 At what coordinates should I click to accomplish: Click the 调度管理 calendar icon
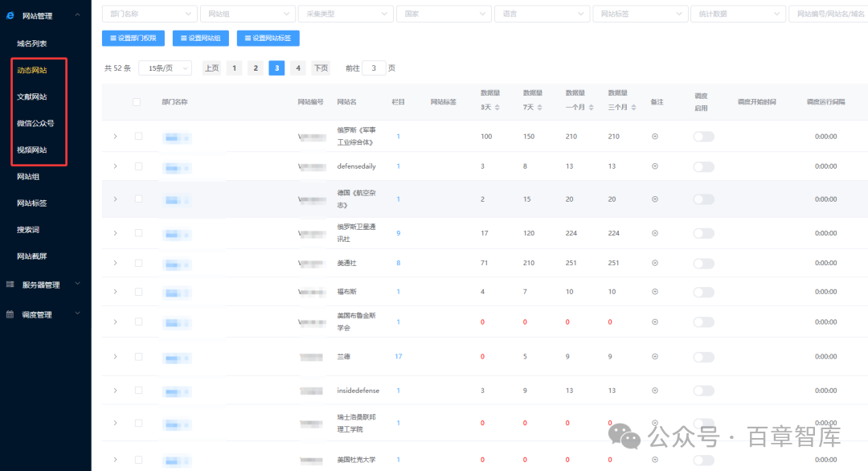[x=10, y=314]
